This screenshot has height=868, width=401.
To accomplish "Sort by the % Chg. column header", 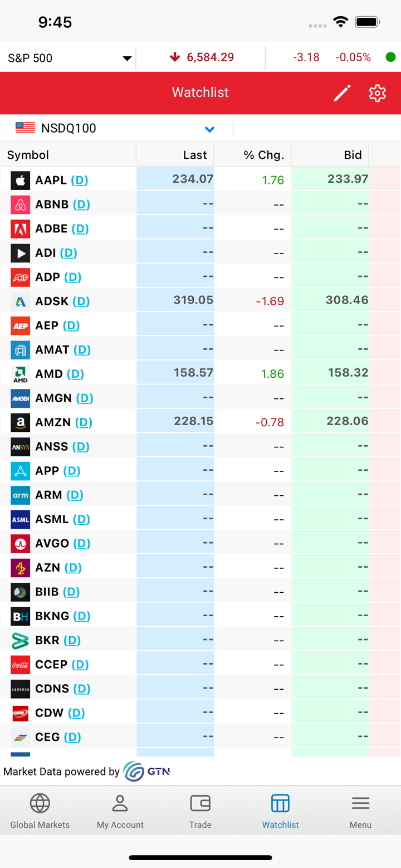I will 252,155.
